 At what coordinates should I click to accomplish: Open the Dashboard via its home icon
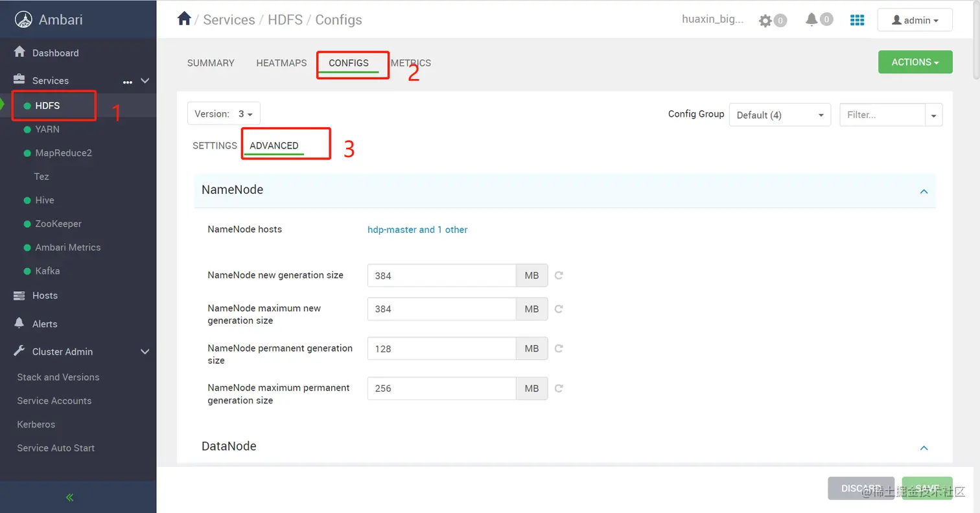tap(19, 52)
